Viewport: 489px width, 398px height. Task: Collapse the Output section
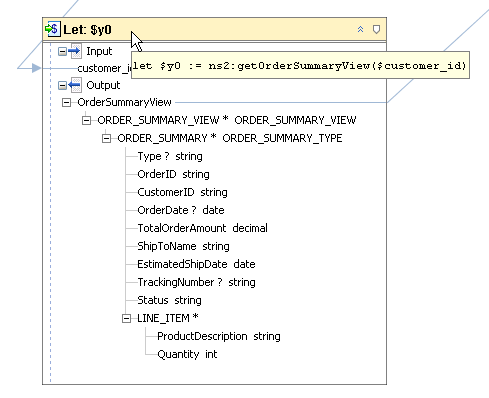point(62,86)
